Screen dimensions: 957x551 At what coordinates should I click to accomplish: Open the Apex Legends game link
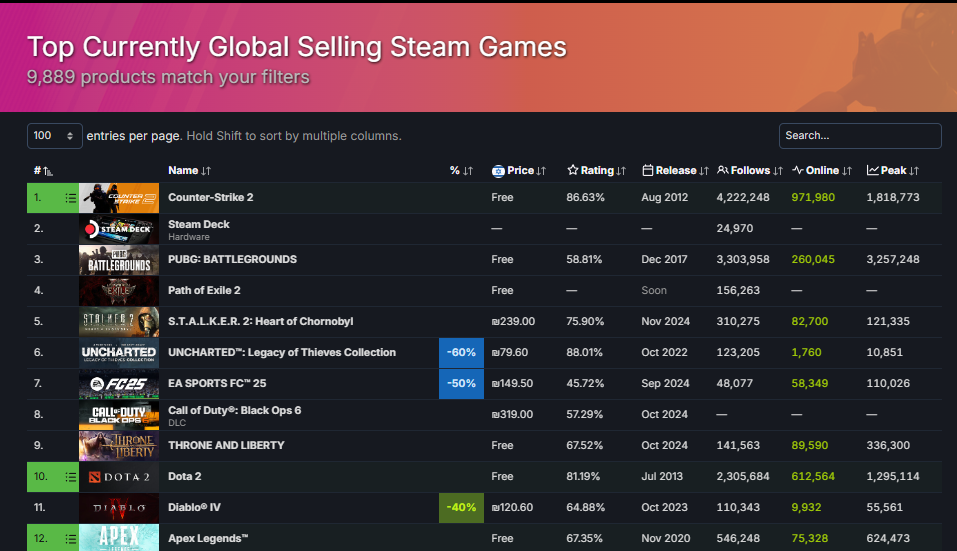point(208,539)
